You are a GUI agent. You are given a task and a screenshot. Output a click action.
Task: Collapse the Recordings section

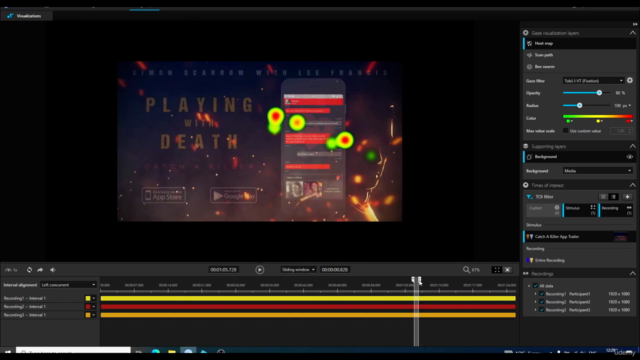[632, 273]
